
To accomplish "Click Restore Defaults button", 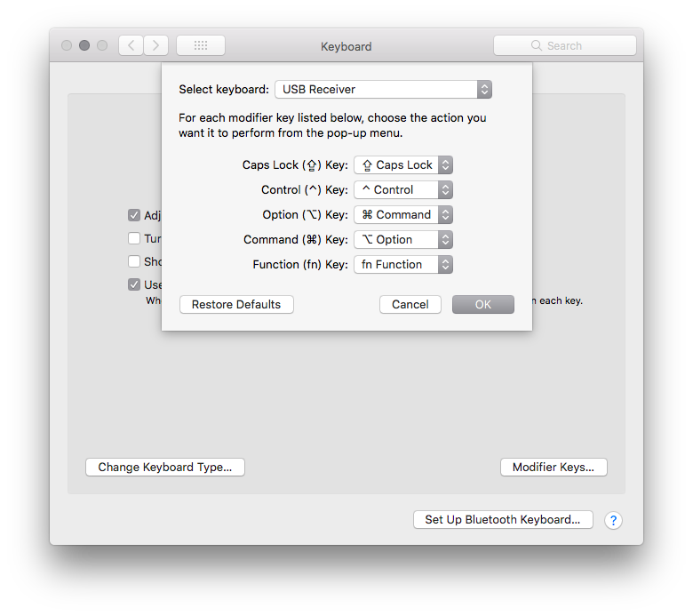I will pos(236,305).
